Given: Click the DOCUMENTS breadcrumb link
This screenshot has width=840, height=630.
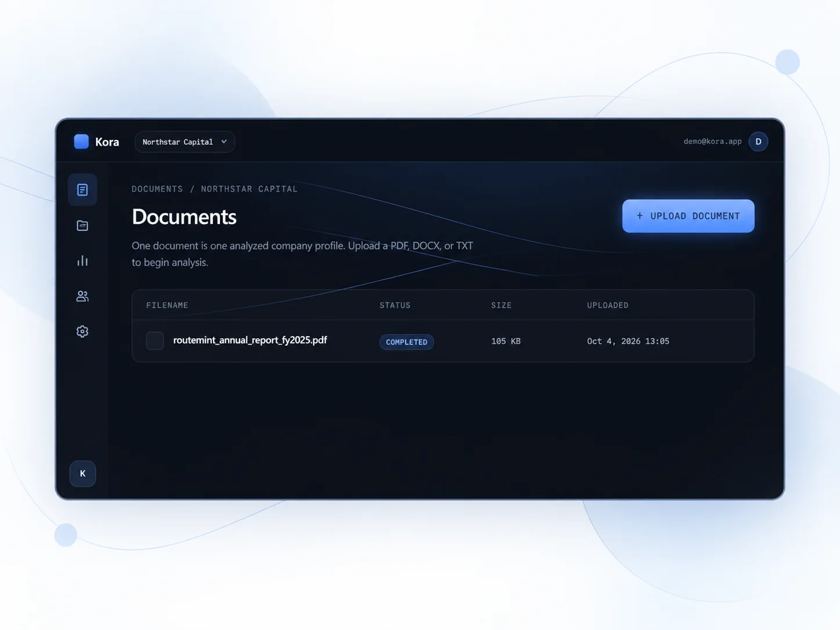Looking at the screenshot, I should [x=157, y=189].
